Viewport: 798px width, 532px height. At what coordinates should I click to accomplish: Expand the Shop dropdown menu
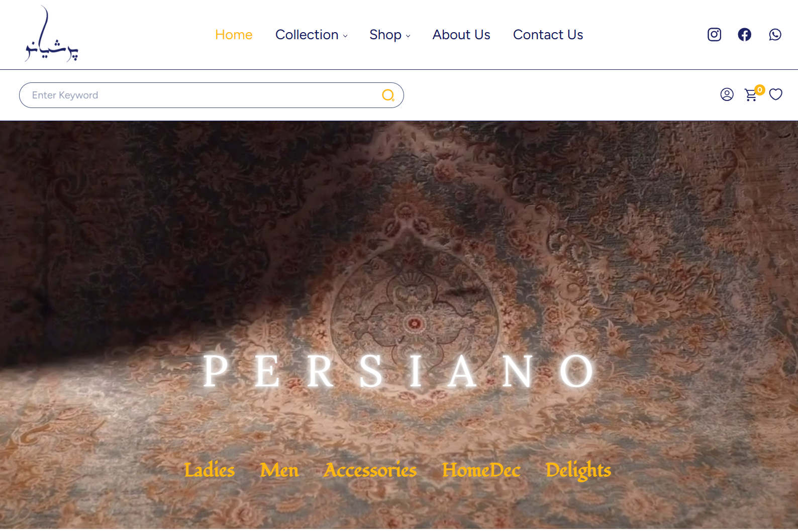click(x=389, y=35)
